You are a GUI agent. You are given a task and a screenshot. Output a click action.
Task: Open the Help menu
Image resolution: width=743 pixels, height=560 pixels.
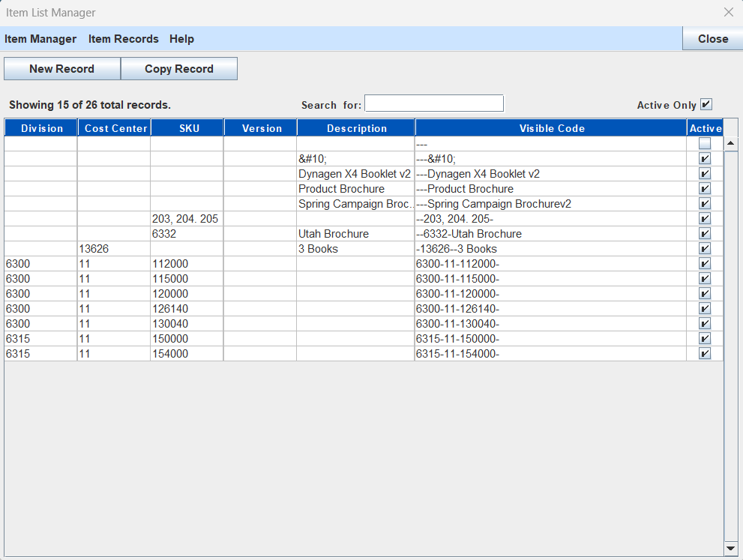(181, 39)
